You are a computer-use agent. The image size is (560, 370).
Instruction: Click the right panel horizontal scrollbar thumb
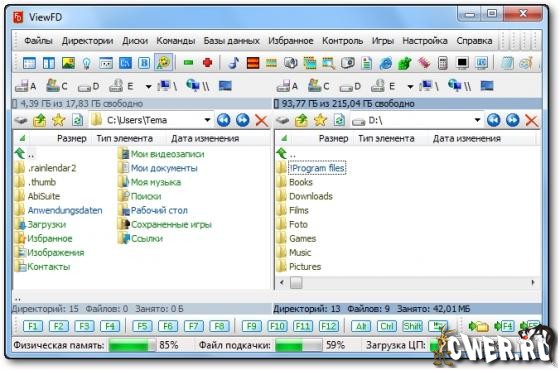tap(296, 283)
